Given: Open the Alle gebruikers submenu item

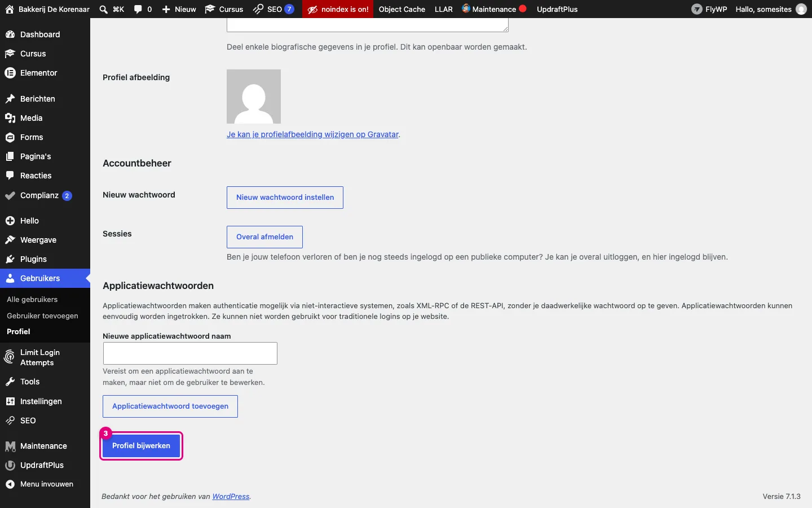Looking at the screenshot, I should [x=32, y=300].
